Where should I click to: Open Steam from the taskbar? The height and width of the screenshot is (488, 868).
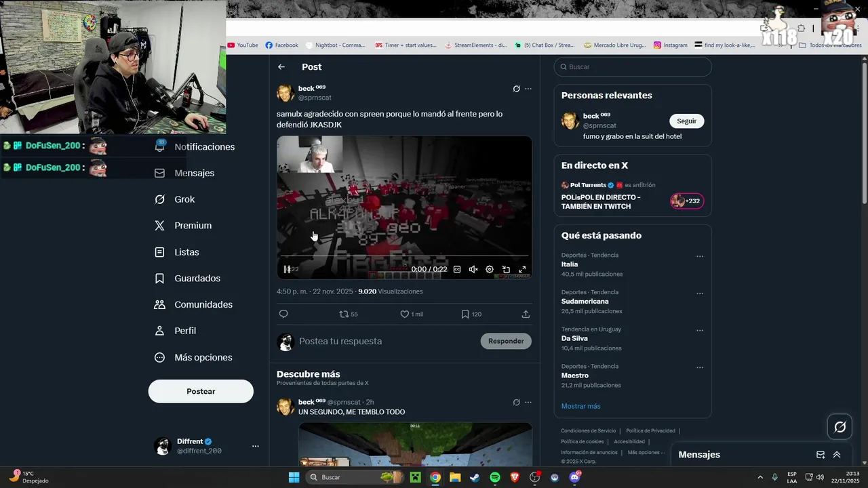coord(474,477)
